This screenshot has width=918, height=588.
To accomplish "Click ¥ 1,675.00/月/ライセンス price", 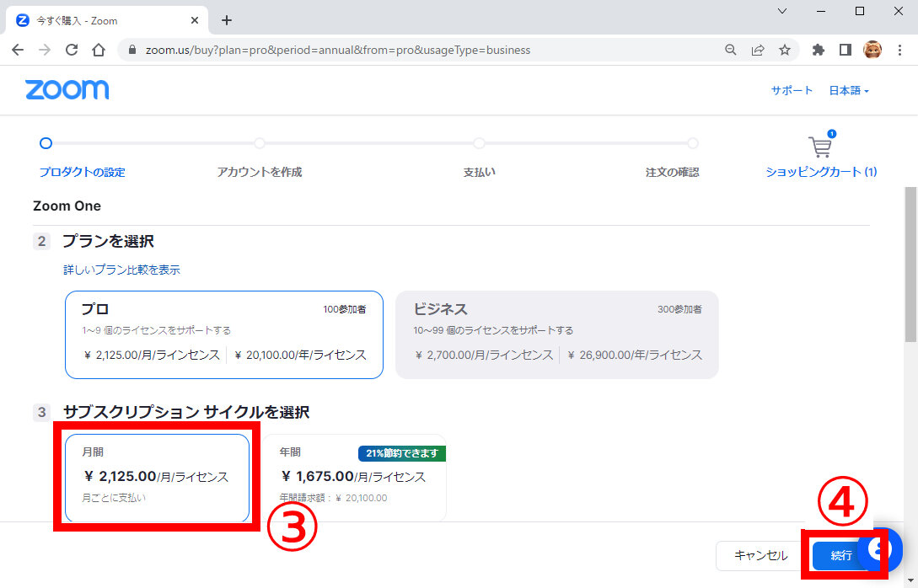I will coord(353,477).
